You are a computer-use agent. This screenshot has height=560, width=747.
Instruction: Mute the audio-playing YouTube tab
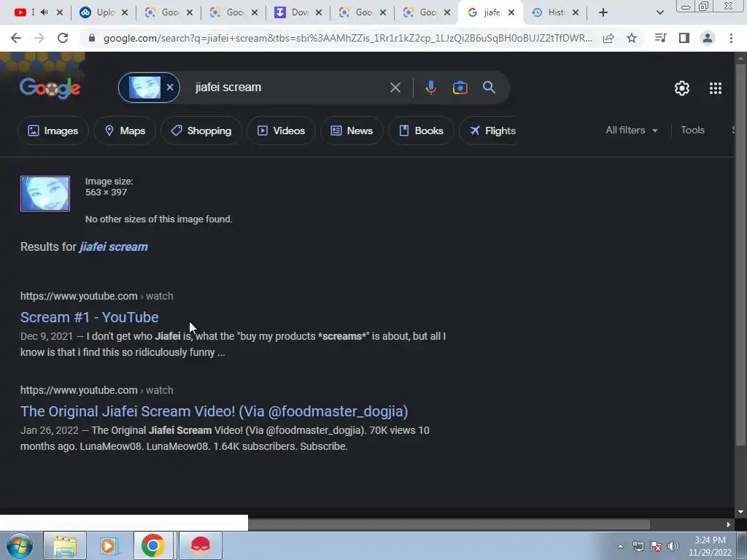pyautogui.click(x=44, y=12)
